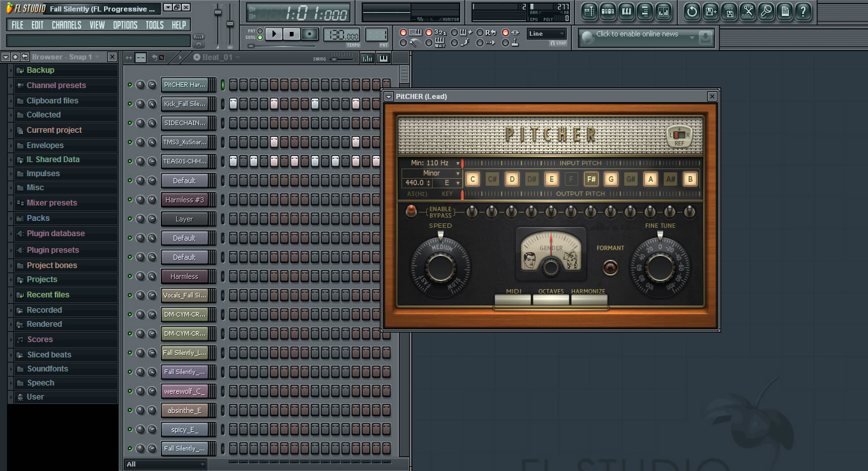
Task: Select the Harmless #3 channel button
Action: (184, 200)
